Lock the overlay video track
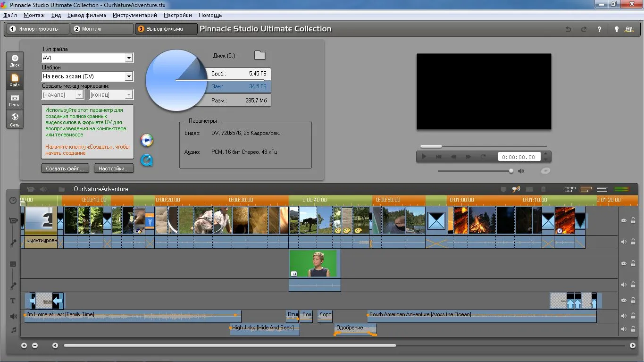The width and height of the screenshot is (644, 362). (633, 263)
